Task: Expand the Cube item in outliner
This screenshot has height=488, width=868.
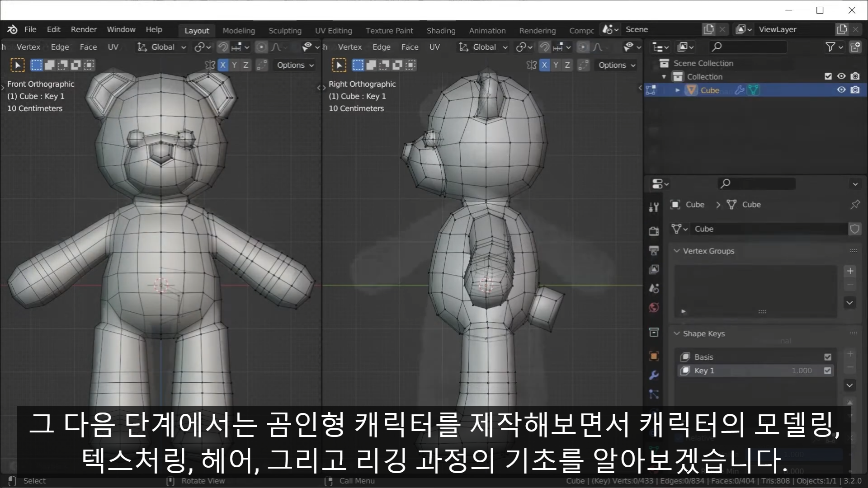Action: pos(677,90)
